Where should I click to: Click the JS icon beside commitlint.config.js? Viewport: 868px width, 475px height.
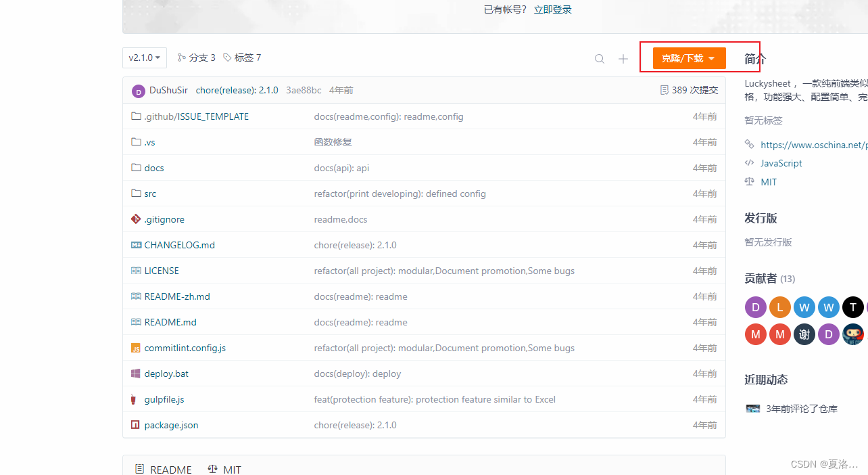tap(135, 348)
